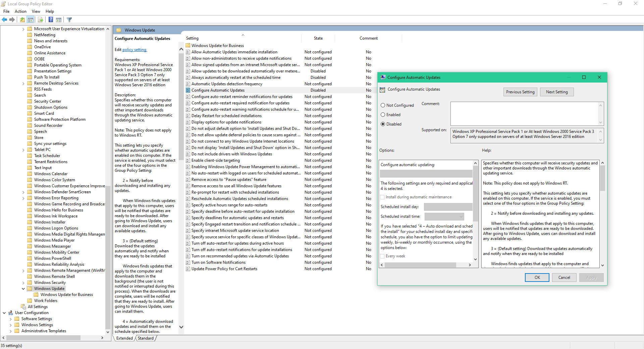The width and height of the screenshot is (644, 349).
Task: Click the dialog header policy icon
Action: (x=382, y=90)
